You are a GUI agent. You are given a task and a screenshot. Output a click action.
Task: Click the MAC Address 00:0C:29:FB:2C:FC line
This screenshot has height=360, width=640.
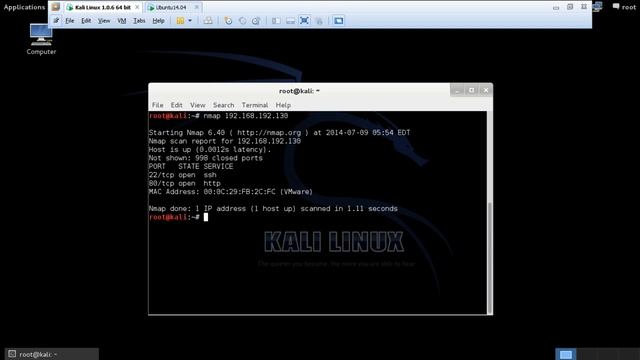(231, 191)
